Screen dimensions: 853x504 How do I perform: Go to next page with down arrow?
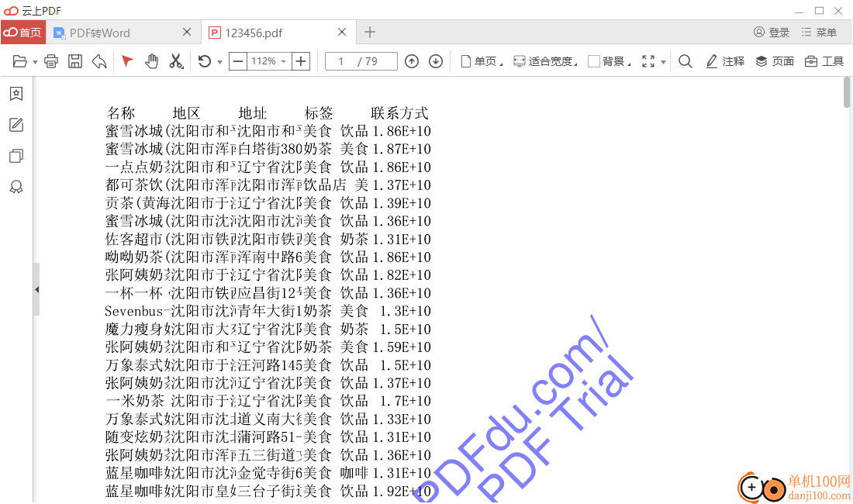point(436,61)
